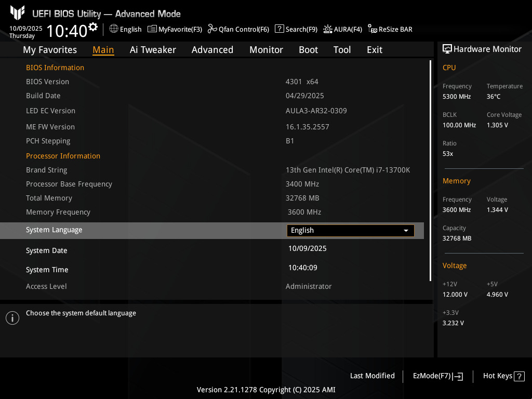
Task: Click +12V 12.000 V reading
Action: coord(455,295)
